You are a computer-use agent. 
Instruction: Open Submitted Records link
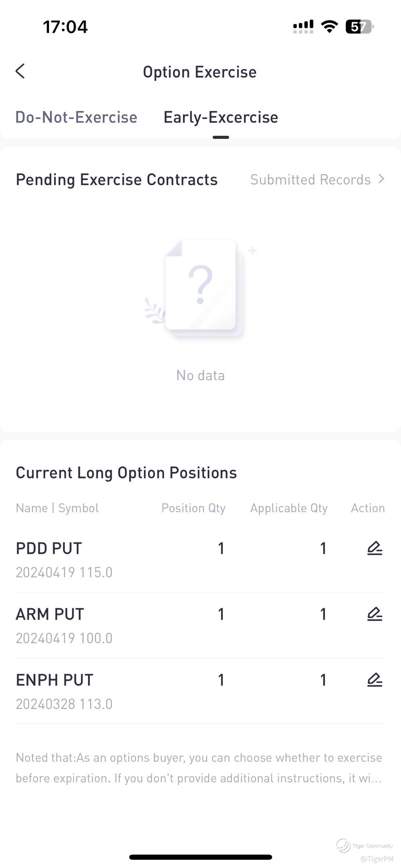[x=310, y=180]
